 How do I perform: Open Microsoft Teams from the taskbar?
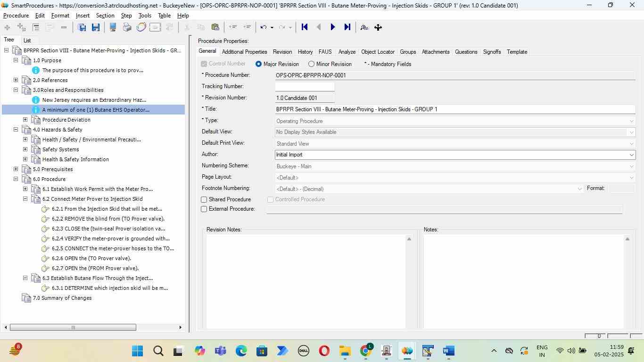click(x=221, y=351)
